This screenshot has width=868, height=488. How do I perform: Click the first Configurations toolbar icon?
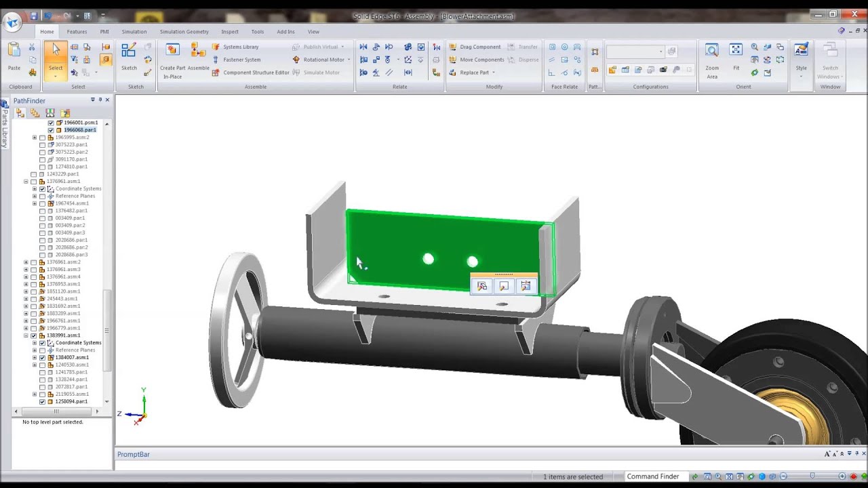tap(612, 69)
